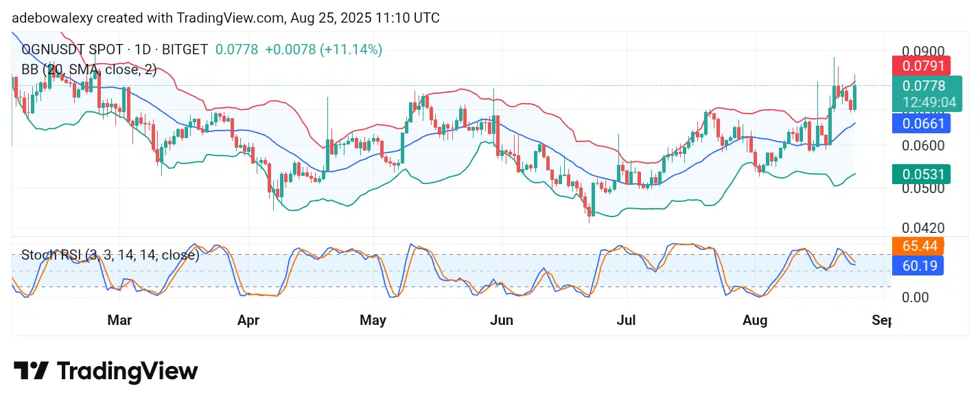980x406 pixels.
Task: Click the blue 0.0661 middle band label
Action: pyautogui.click(x=920, y=124)
